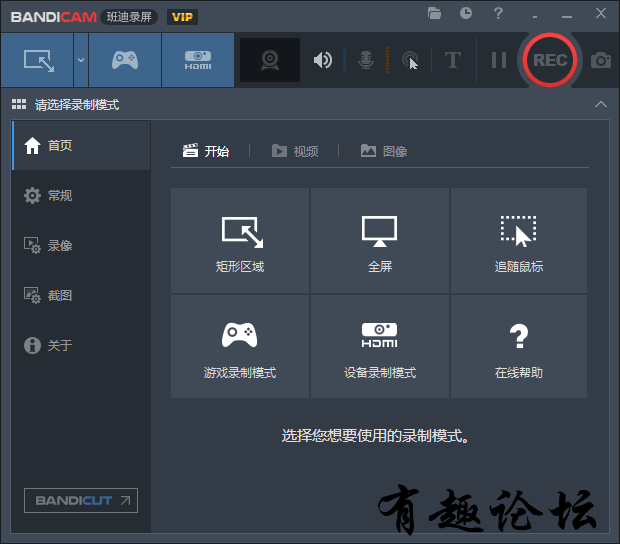This screenshot has height=544, width=620.
Task: Click text 选择您想要使用的录制模式。
Action: pyautogui.click(x=375, y=436)
